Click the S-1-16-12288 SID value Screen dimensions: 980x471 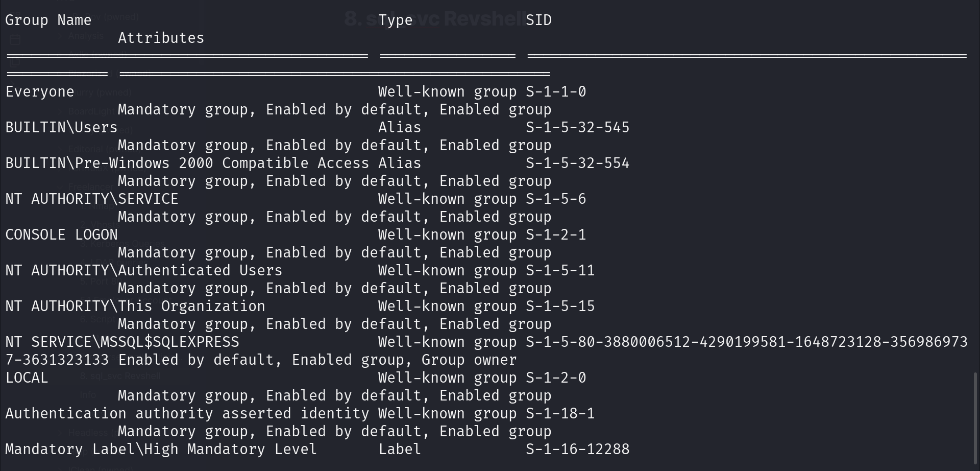coord(577,450)
